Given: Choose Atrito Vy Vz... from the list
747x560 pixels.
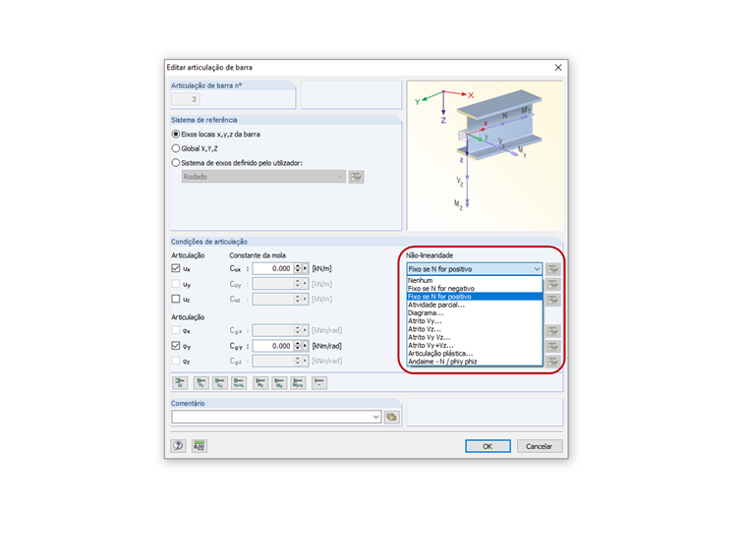Looking at the screenshot, I should [x=475, y=337].
